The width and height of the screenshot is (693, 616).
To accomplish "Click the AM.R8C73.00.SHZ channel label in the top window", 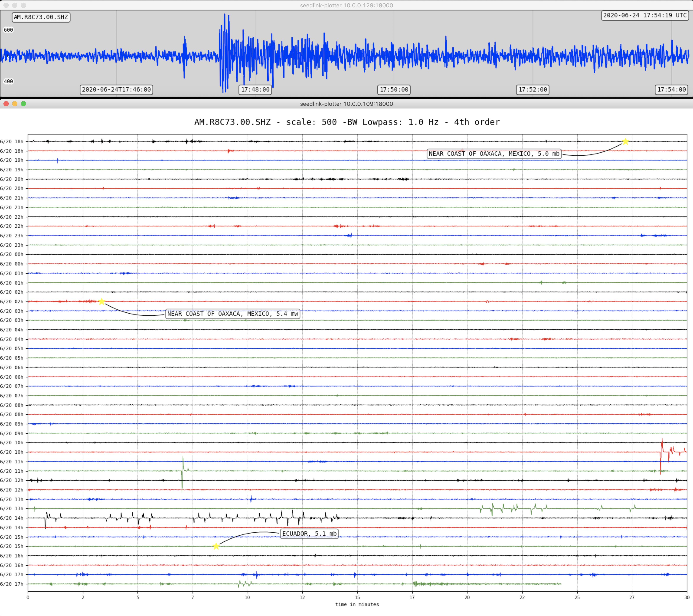I will pos(41,17).
